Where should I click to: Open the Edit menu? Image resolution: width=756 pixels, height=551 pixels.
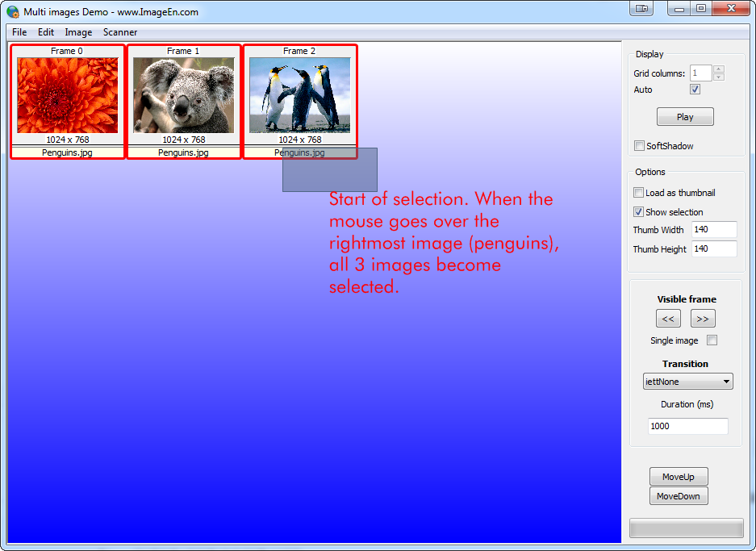(46, 32)
